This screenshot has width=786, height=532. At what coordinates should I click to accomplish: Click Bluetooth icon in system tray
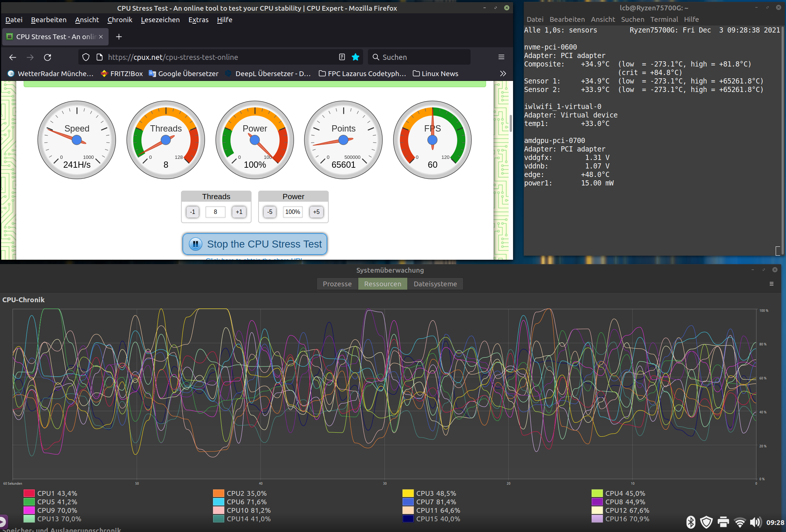pos(690,522)
